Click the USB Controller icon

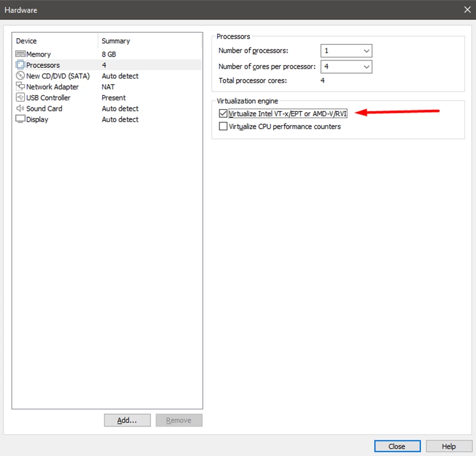[x=21, y=98]
